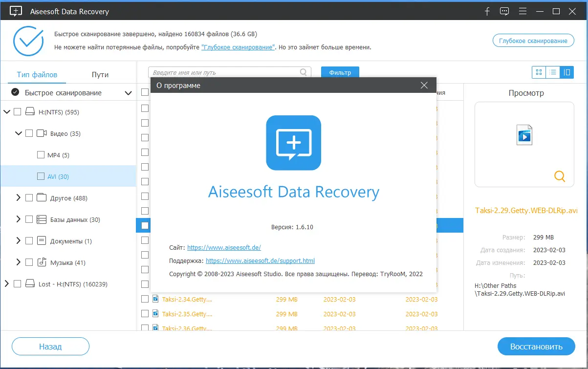Click the drive icon next to Lost - H:(NTFS)
Screen dimensions: 588x369
coord(30,284)
